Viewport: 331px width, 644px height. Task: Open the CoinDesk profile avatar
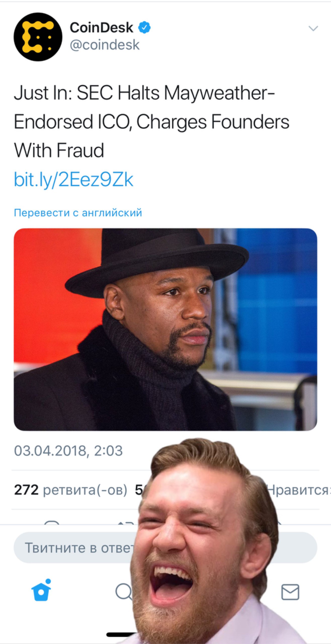click(x=38, y=37)
